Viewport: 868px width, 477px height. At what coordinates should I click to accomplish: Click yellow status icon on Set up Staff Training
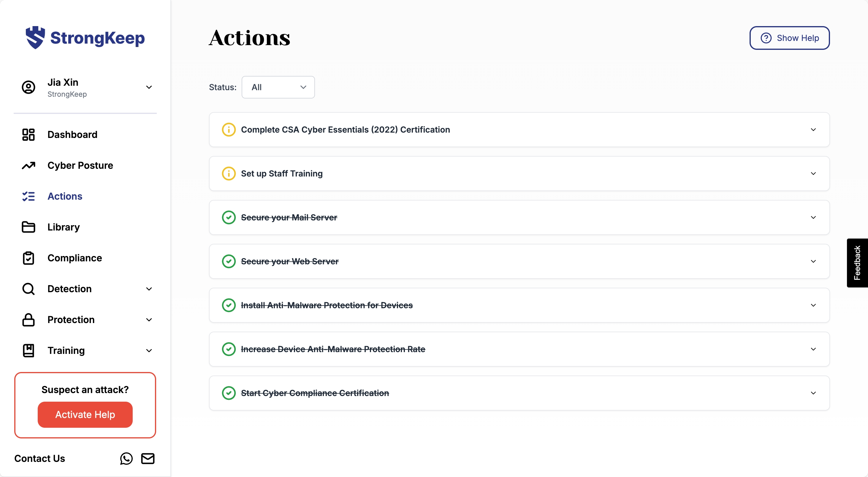[229, 174]
